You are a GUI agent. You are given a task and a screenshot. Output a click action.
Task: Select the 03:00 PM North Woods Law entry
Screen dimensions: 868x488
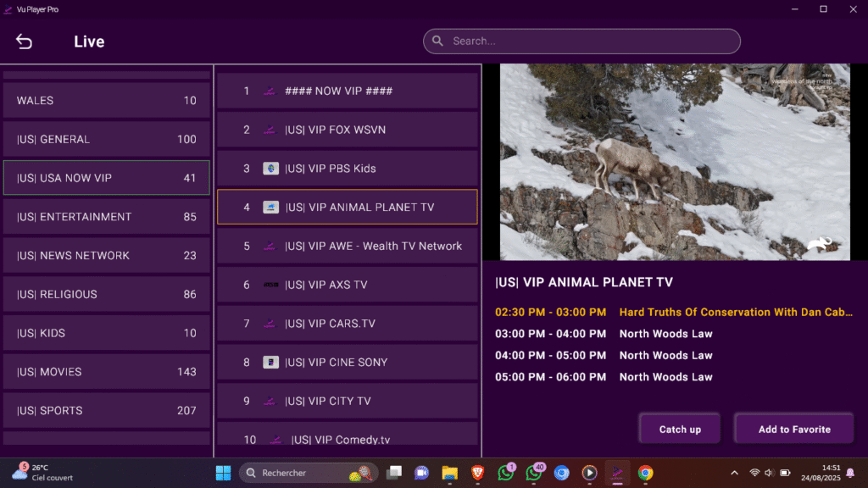point(604,334)
